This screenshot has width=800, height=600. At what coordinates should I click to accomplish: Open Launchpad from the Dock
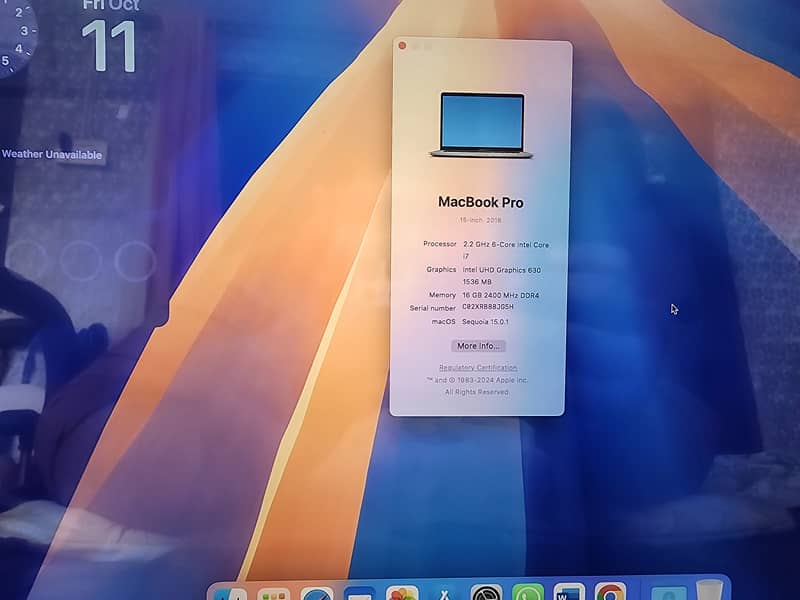273,593
